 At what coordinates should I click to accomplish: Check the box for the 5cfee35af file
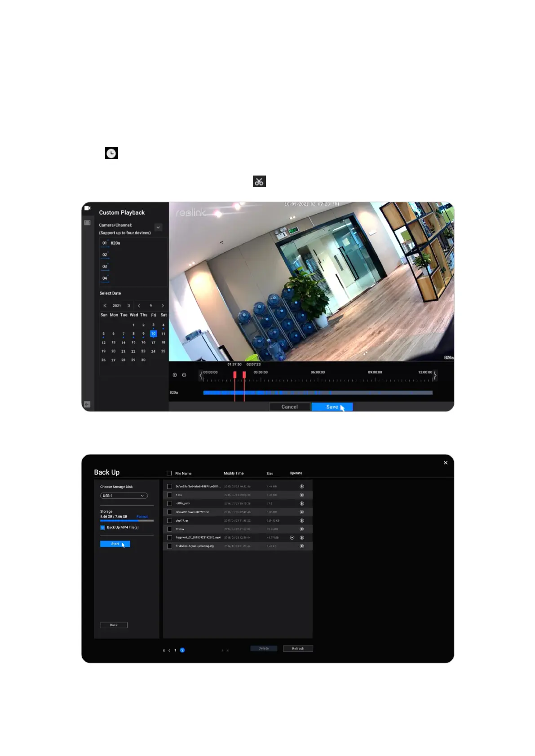pyautogui.click(x=169, y=487)
